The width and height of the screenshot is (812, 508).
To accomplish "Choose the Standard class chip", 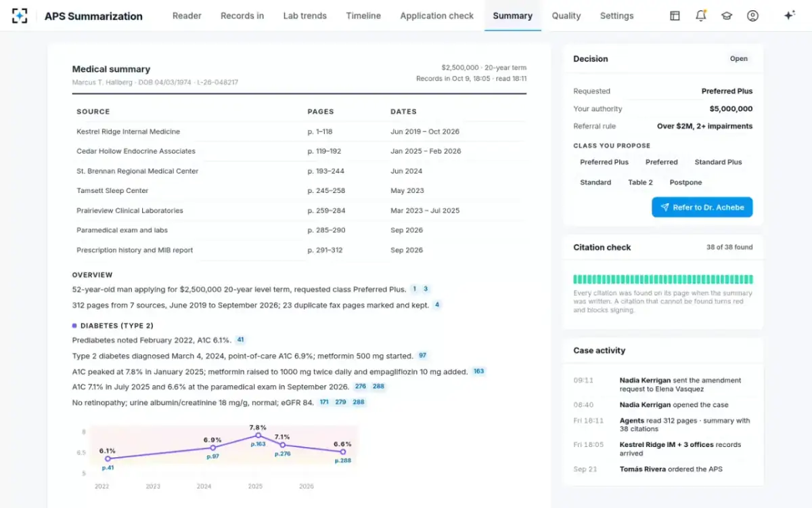I will [595, 183].
